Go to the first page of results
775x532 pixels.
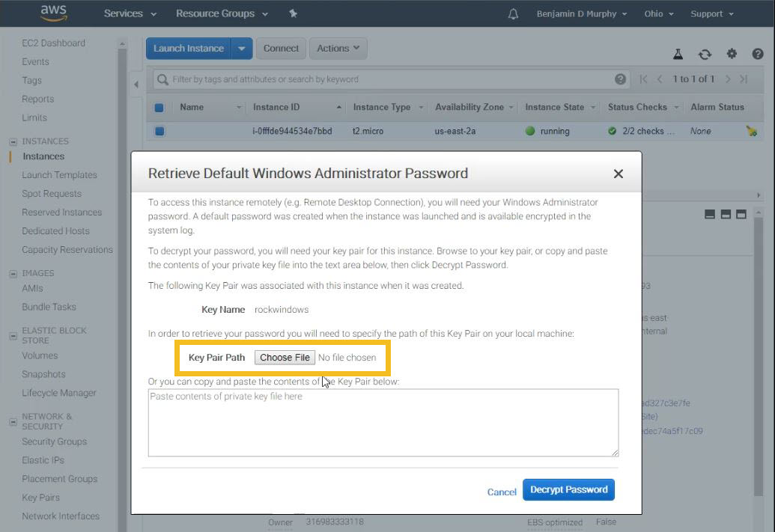643,79
